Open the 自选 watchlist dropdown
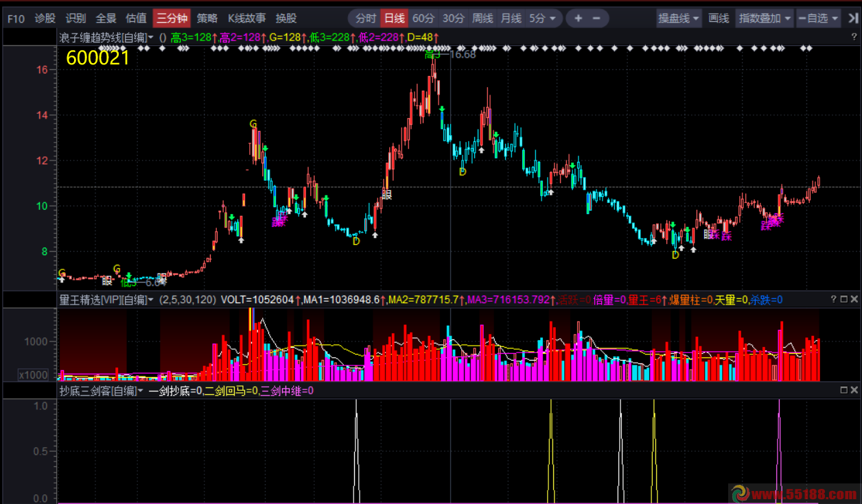This screenshot has height=504, width=862. (819, 19)
